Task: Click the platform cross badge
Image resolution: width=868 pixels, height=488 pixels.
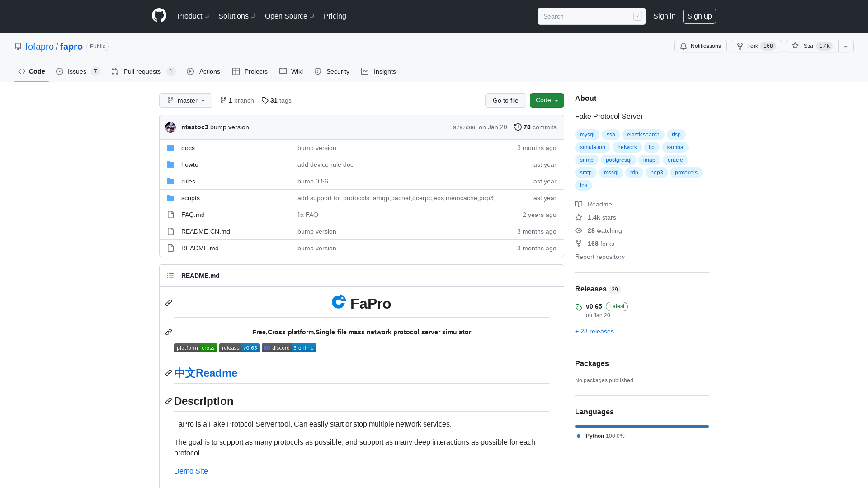Action: (196, 348)
